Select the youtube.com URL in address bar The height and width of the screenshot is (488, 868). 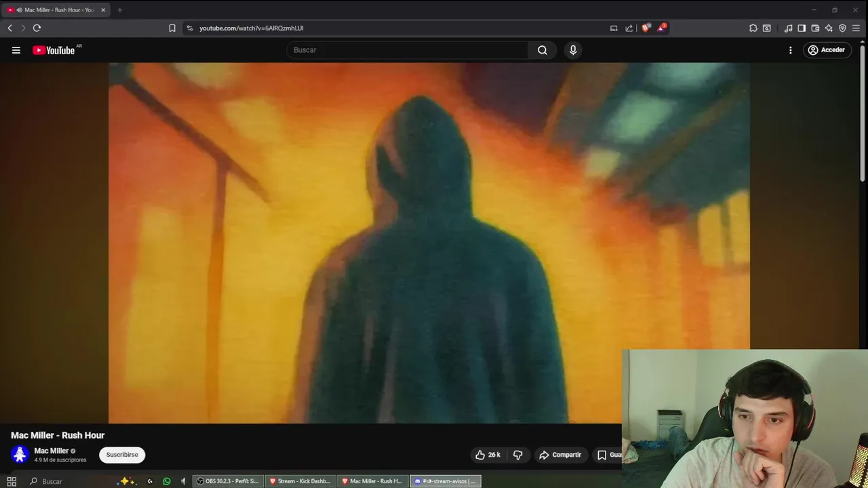pos(252,28)
